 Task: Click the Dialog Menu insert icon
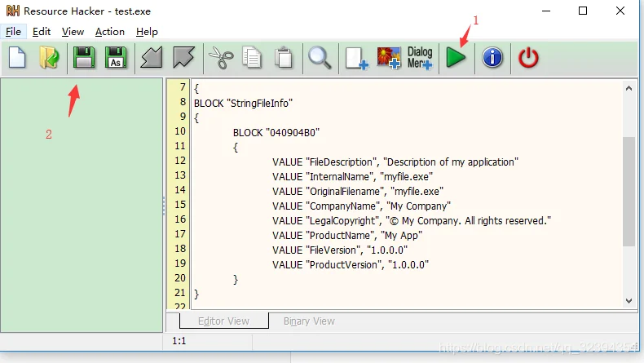point(420,58)
